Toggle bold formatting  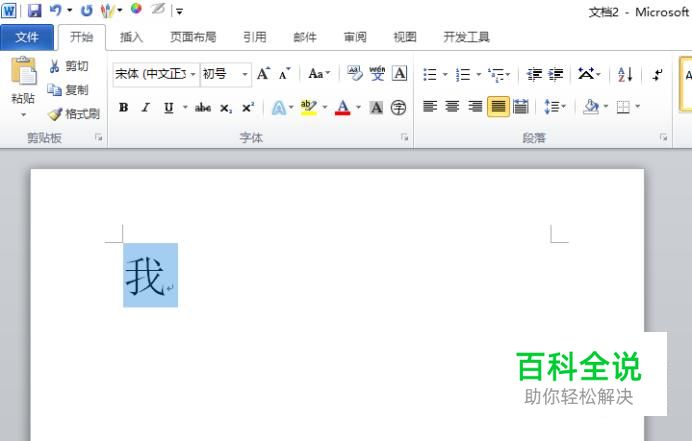[124, 107]
